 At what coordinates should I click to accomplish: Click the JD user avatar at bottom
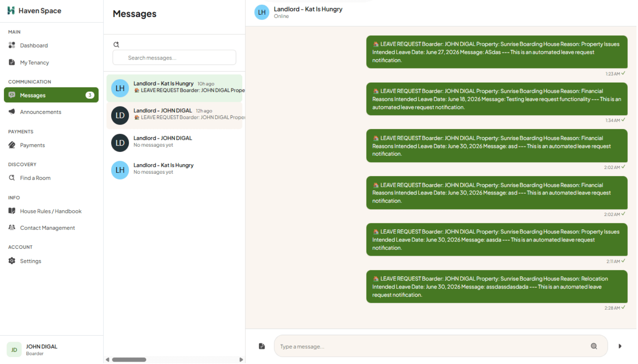(14, 350)
